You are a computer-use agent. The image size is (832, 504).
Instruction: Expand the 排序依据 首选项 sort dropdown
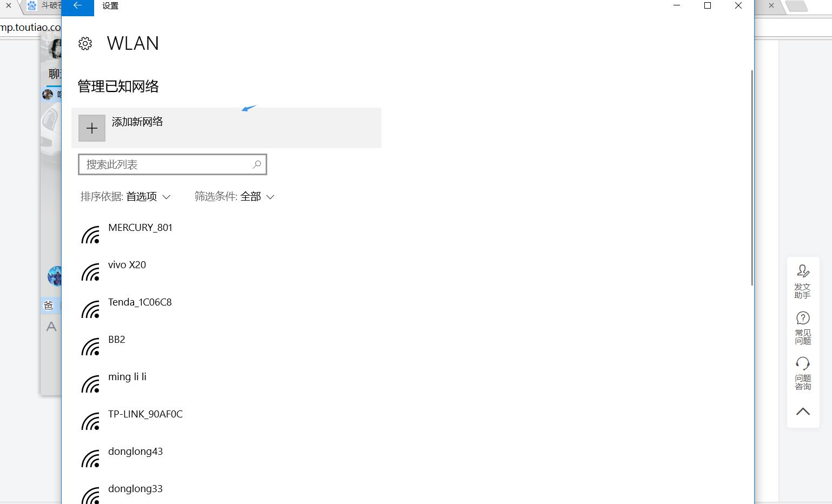pyautogui.click(x=126, y=196)
